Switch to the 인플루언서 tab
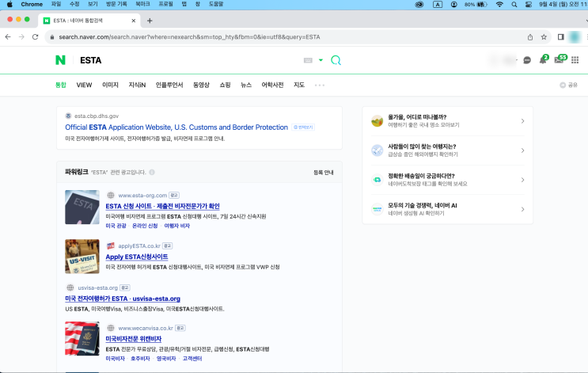Image resolution: width=588 pixels, height=373 pixels. (x=169, y=86)
